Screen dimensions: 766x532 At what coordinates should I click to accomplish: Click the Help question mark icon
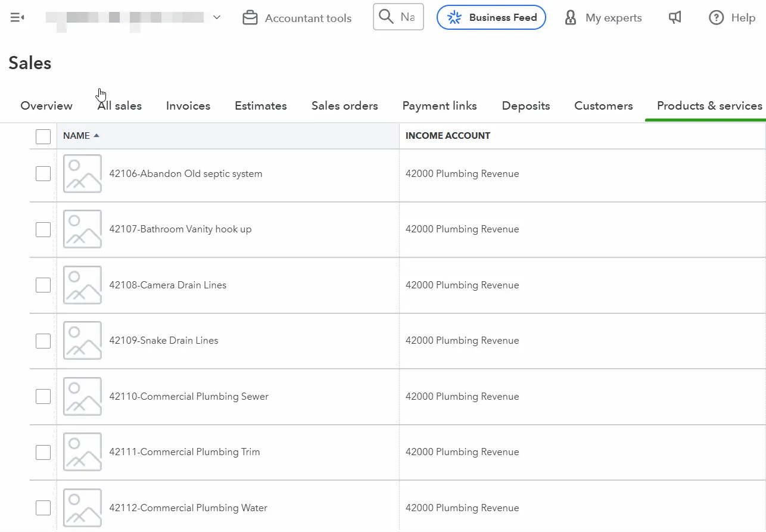pos(716,18)
